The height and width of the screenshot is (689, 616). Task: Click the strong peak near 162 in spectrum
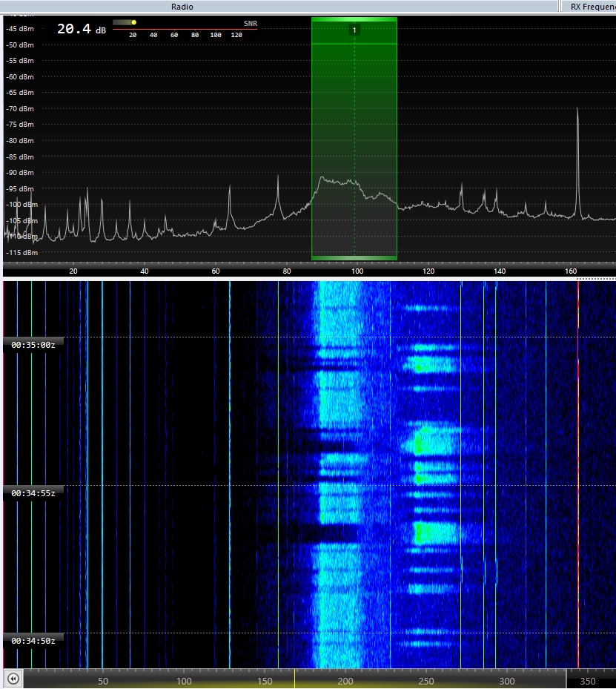coord(577,111)
